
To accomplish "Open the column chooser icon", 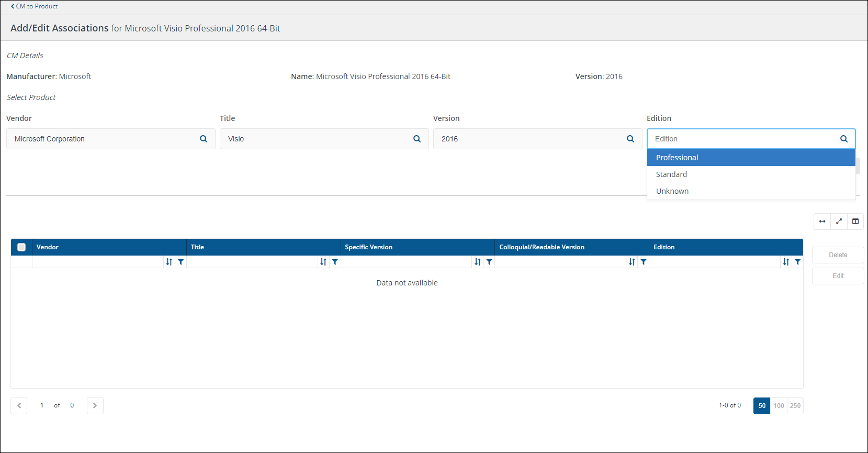I will tap(855, 222).
